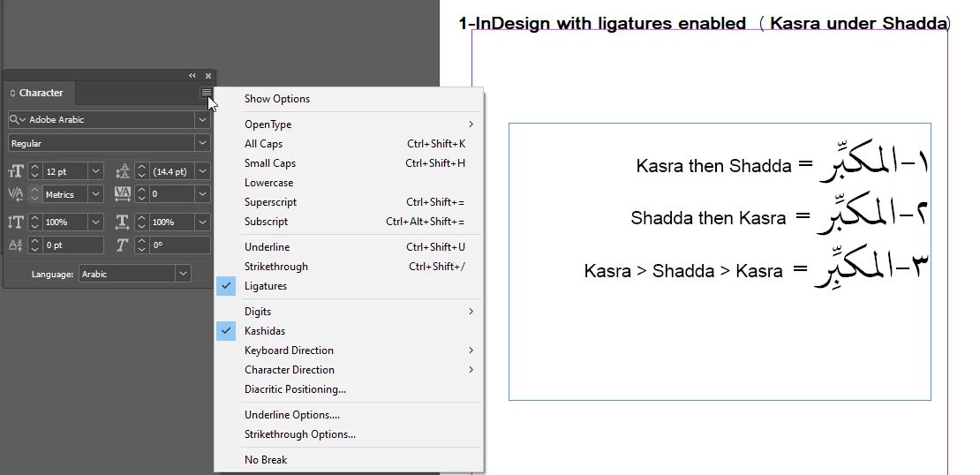Open the font style Regular dropdown
The image size is (980, 475).
tap(202, 143)
